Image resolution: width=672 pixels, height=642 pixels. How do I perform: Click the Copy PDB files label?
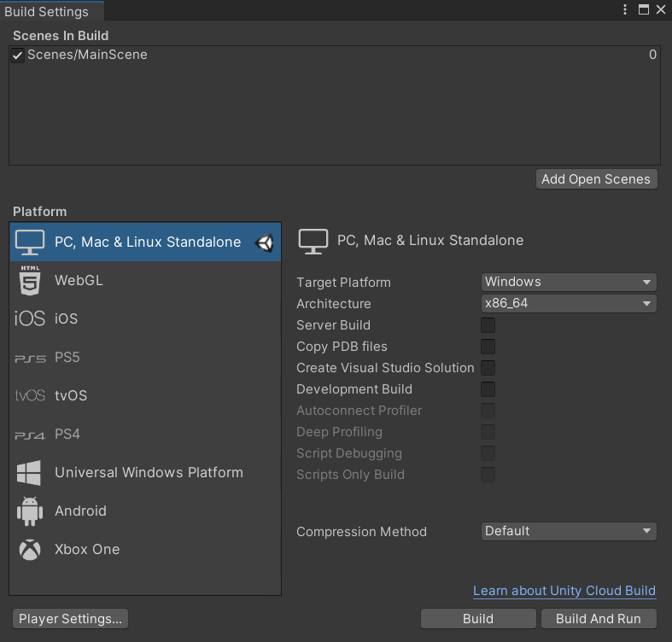click(342, 347)
